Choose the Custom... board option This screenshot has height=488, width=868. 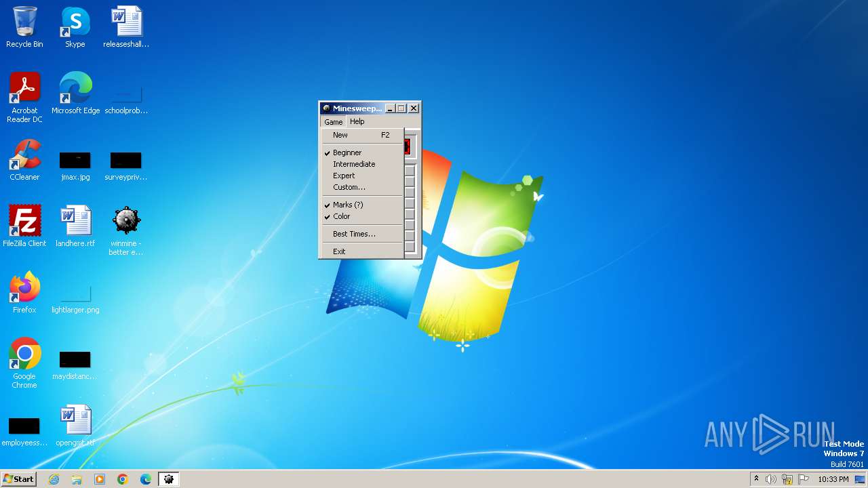(362, 187)
